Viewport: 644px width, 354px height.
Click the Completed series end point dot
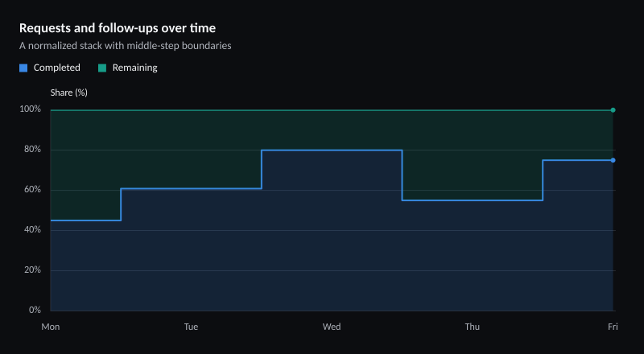pyautogui.click(x=613, y=160)
